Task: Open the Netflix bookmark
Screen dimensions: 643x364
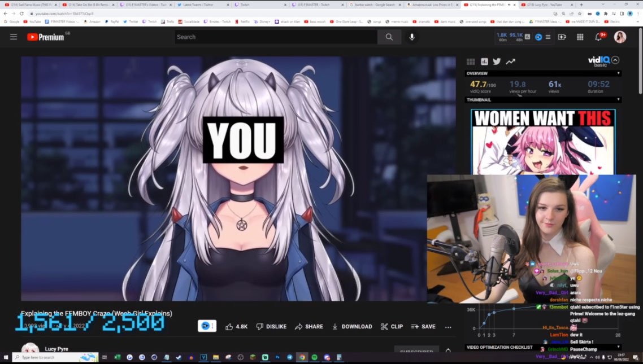Action: (x=242, y=21)
